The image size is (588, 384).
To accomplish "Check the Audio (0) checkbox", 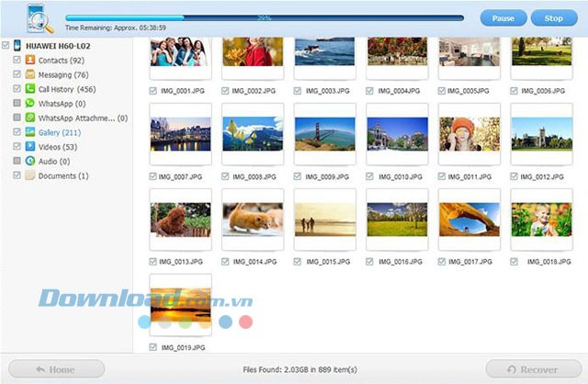I will point(17,161).
